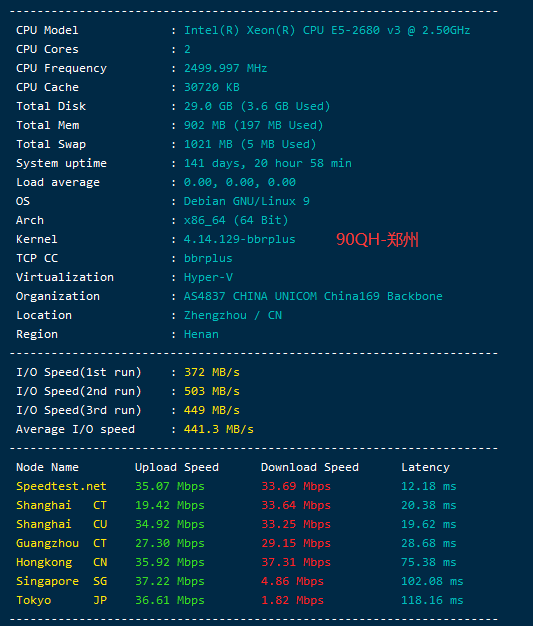Click the Singapore download speed 4.86 Mbps
The width and height of the screenshot is (533, 626).
tap(292, 581)
